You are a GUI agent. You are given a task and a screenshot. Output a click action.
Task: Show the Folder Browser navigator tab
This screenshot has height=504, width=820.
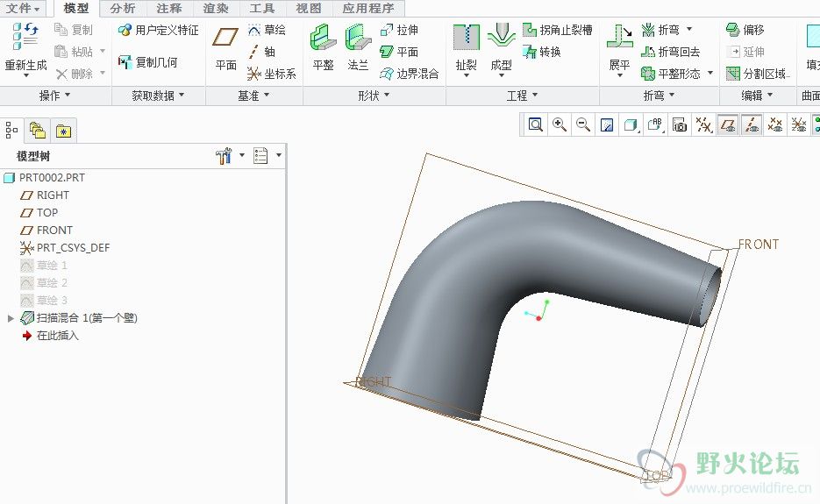click(x=38, y=131)
